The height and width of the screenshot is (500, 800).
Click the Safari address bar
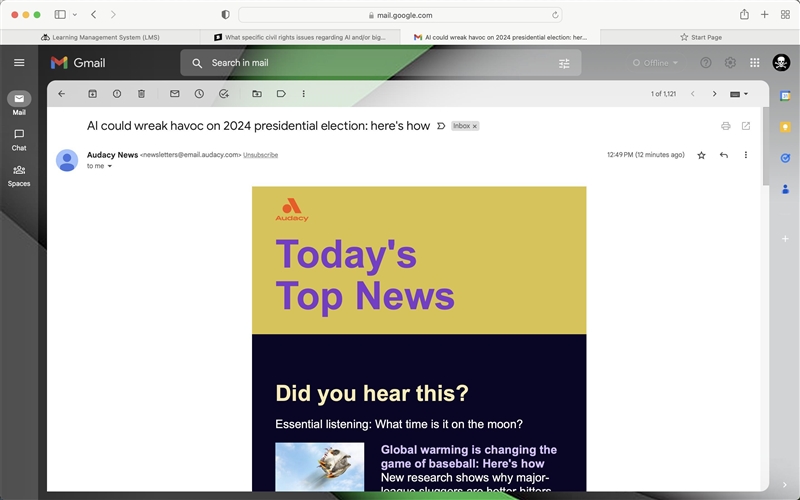click(401, 15)
